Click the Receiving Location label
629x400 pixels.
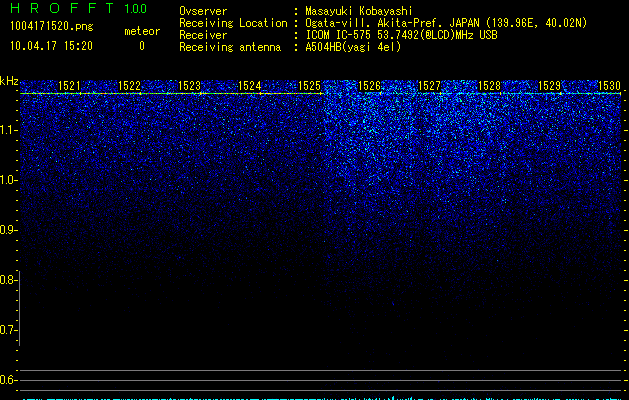coord(233,23)
